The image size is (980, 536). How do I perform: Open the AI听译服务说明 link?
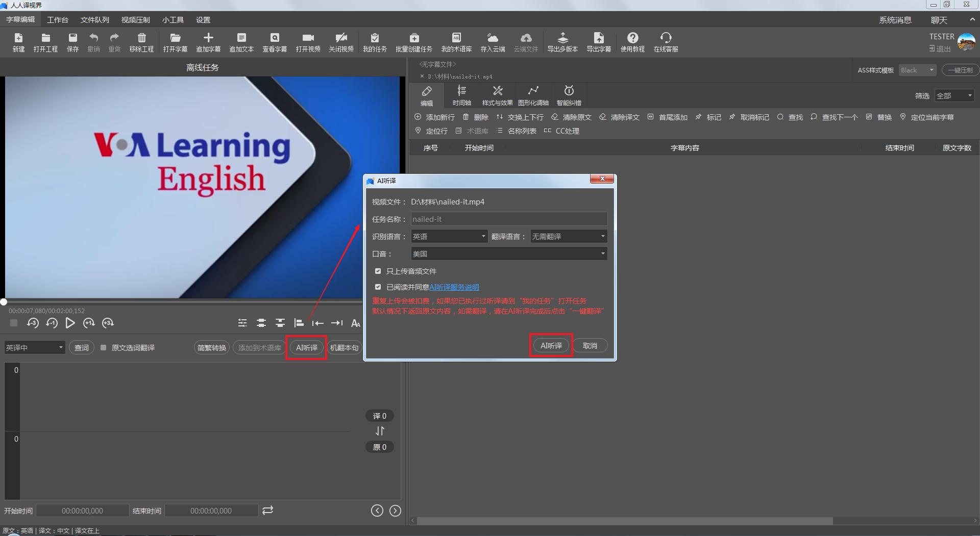point(454,288)
